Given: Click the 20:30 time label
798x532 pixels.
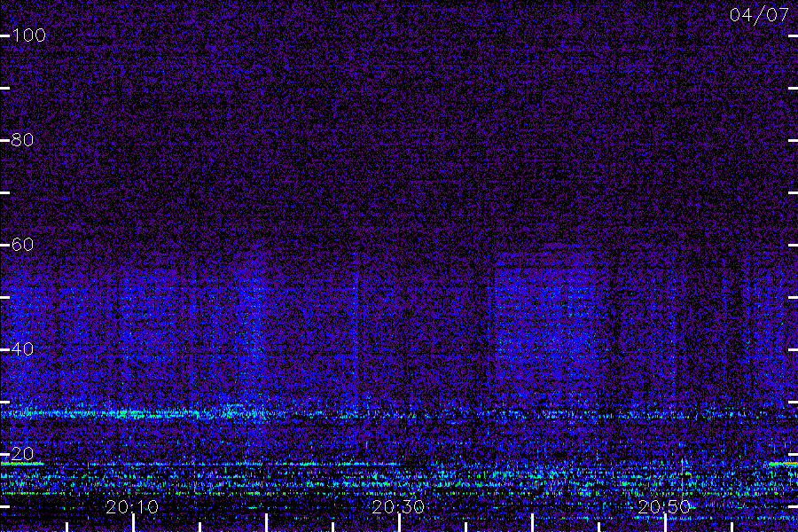Looking at the screenshot, I should [398, 506].
